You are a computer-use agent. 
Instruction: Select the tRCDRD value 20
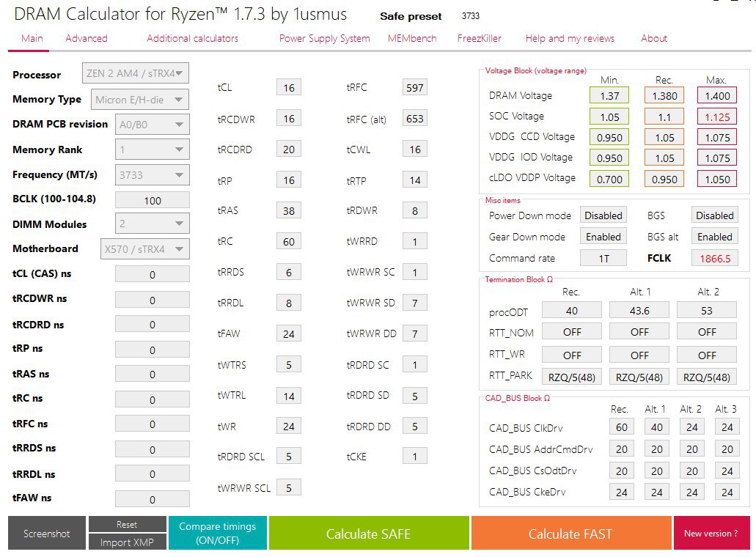click(289, 150)
